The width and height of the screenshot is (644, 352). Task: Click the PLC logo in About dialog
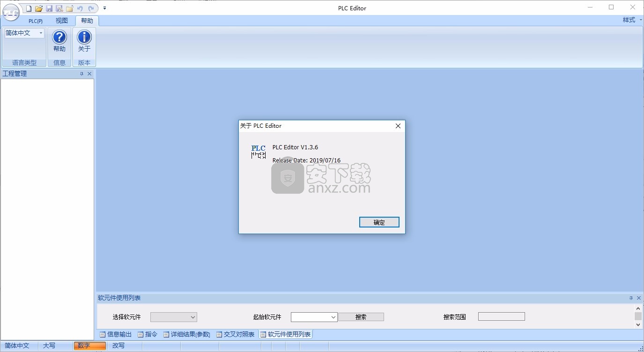259,152
